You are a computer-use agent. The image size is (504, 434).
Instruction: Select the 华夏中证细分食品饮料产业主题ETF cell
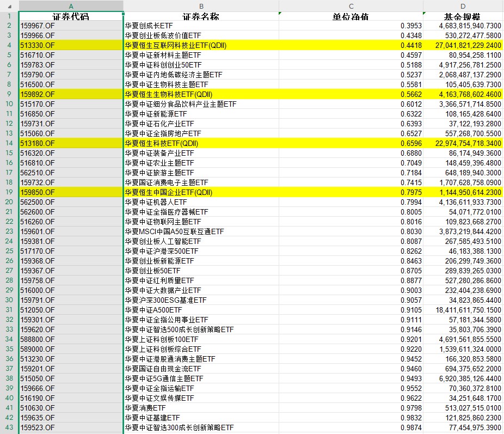pos(201,104)
